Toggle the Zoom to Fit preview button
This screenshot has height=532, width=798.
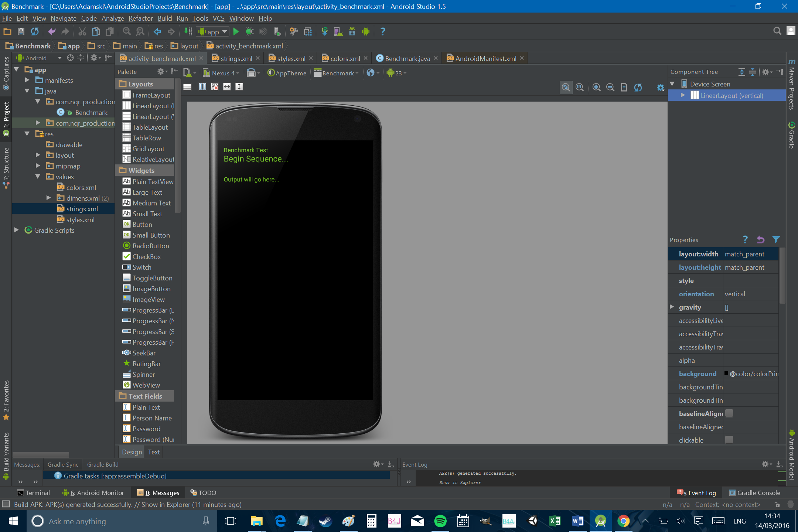tap(566, 87)
